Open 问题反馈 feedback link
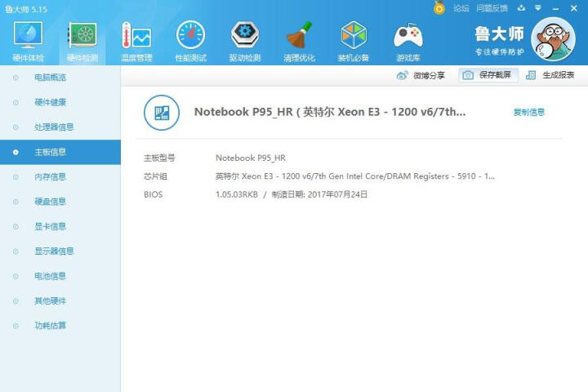The width and height of the screenshot is (588, 392). (x=492, y=8)
